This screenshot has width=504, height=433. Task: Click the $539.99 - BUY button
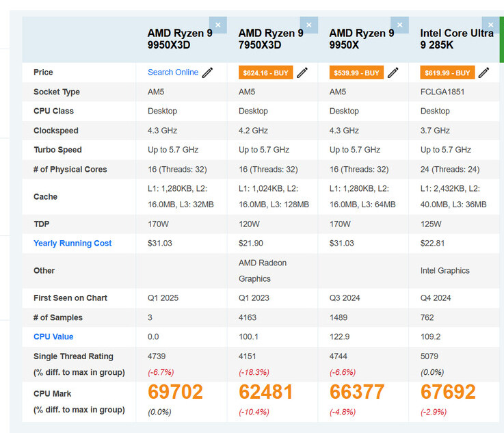tap(356, 73)
